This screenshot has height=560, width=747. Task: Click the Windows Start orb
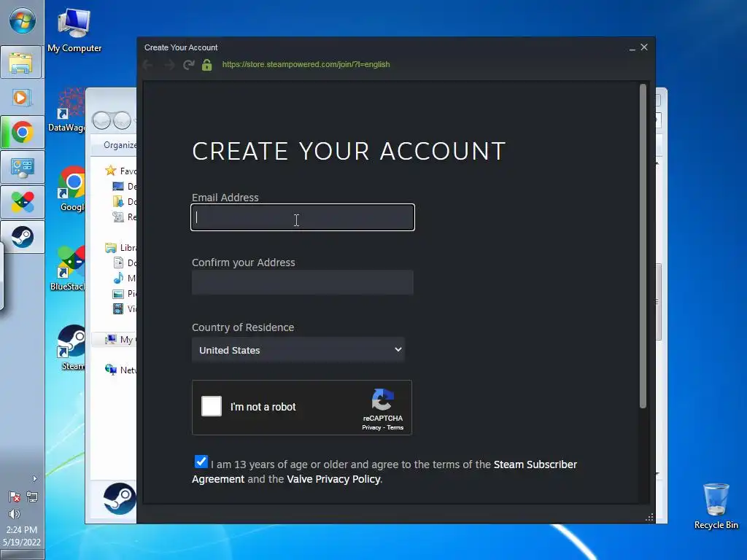tap(22, 21)
